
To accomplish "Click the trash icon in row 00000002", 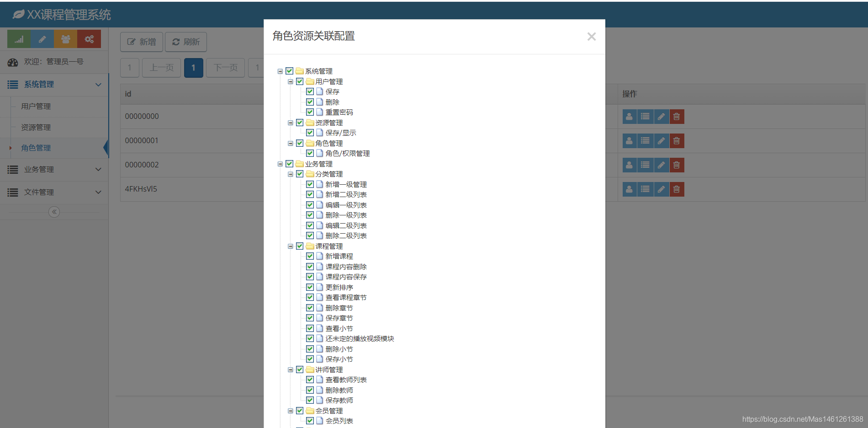I will 677,165.
